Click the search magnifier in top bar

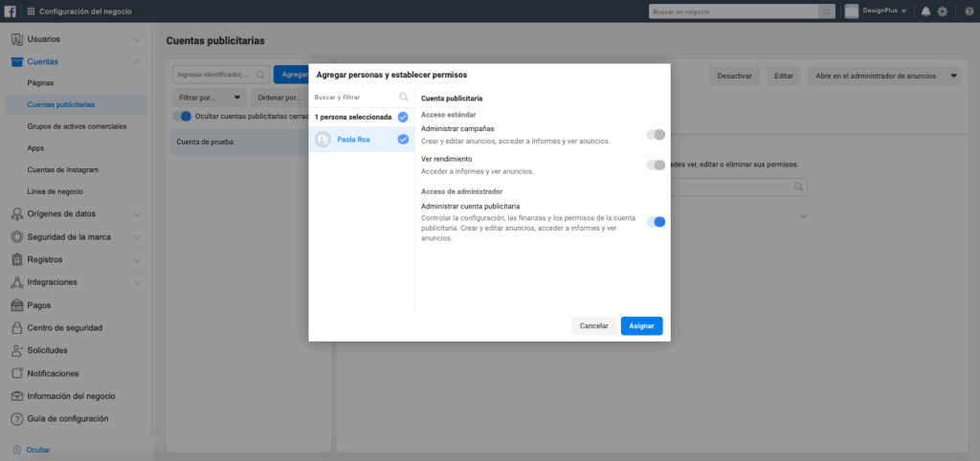pyautogui.click(x=826, y=11)
